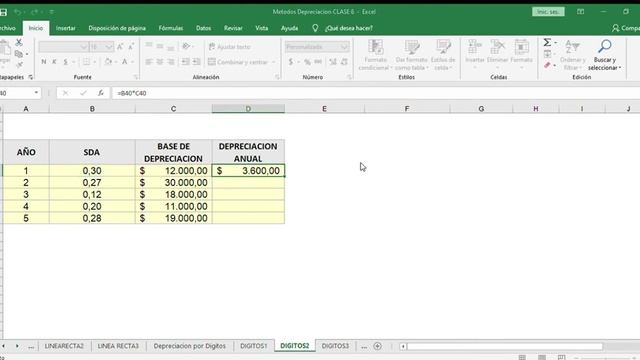Toggle align left
640x360 pixels.
tap(149, 62)
